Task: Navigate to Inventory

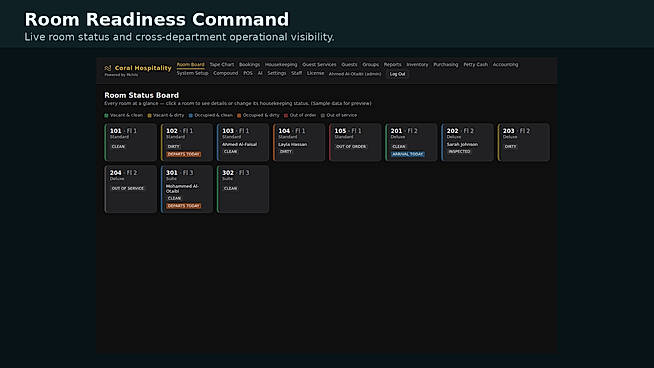Action: (x=417, y=65)
